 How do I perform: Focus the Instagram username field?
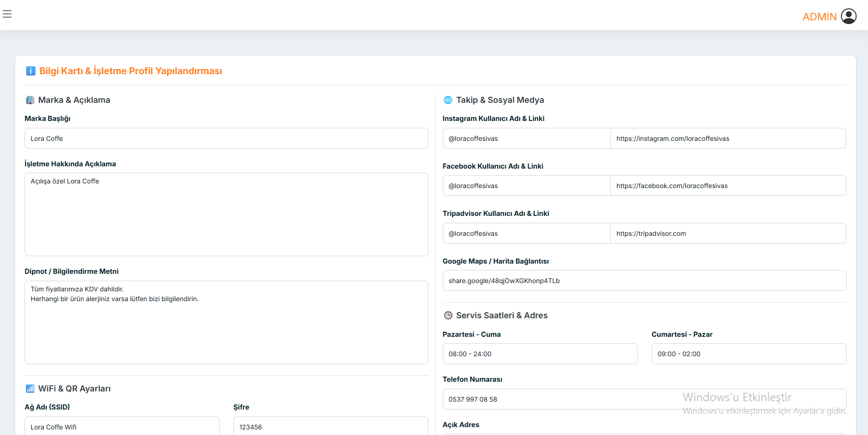(x=527, y=139)
